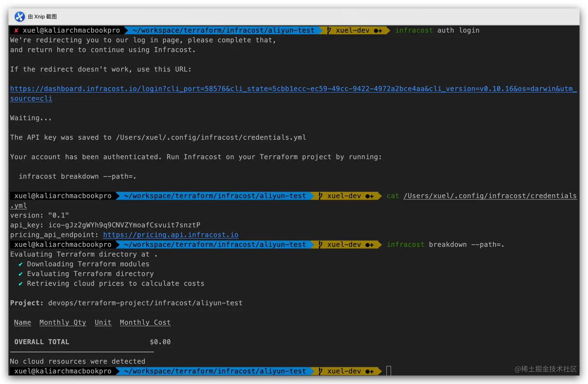Click the ~/workspace/terraform path segment in last prompt
The width and height of the screenshot is (588, 384).
pos(215,371)
